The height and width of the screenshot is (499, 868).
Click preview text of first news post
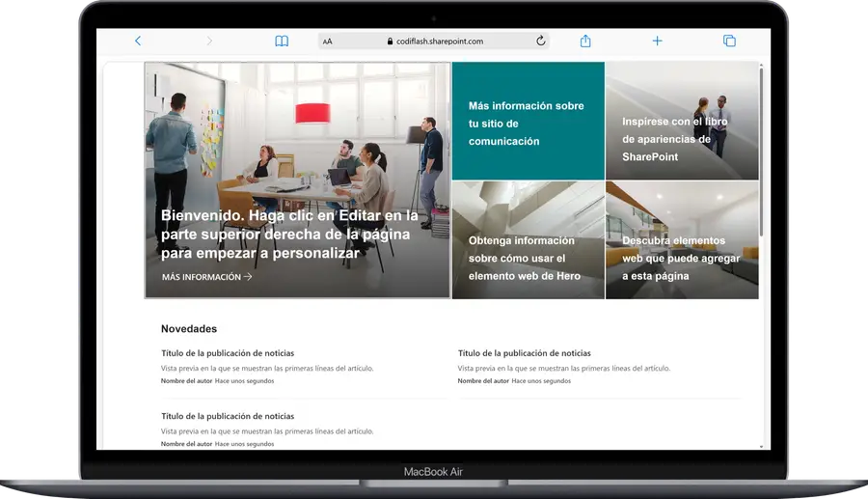267,368
